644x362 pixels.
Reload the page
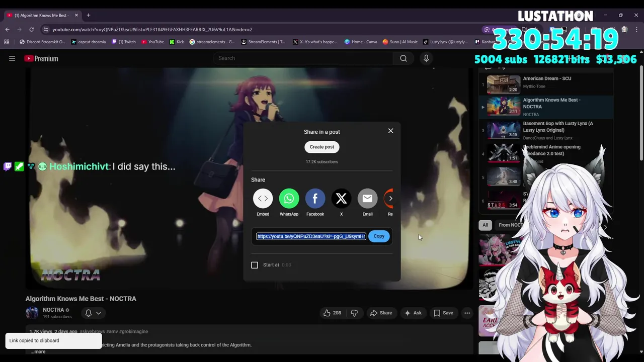31,29
